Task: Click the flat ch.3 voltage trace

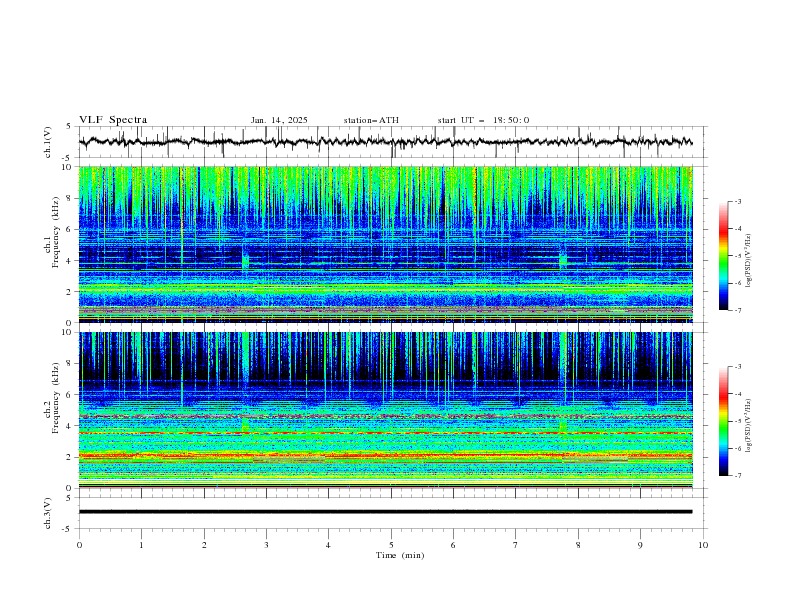Action: coord(385,512)
